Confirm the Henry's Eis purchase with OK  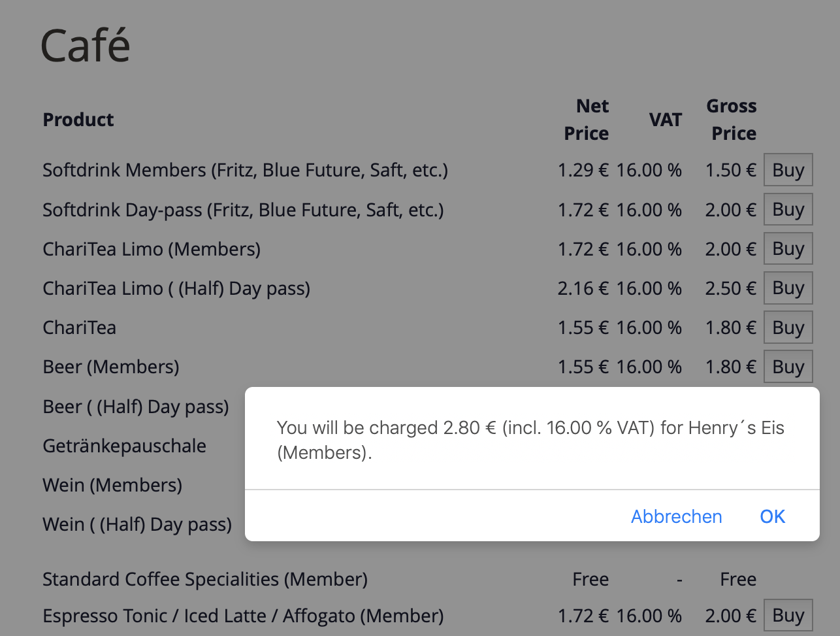pos(772,516)
